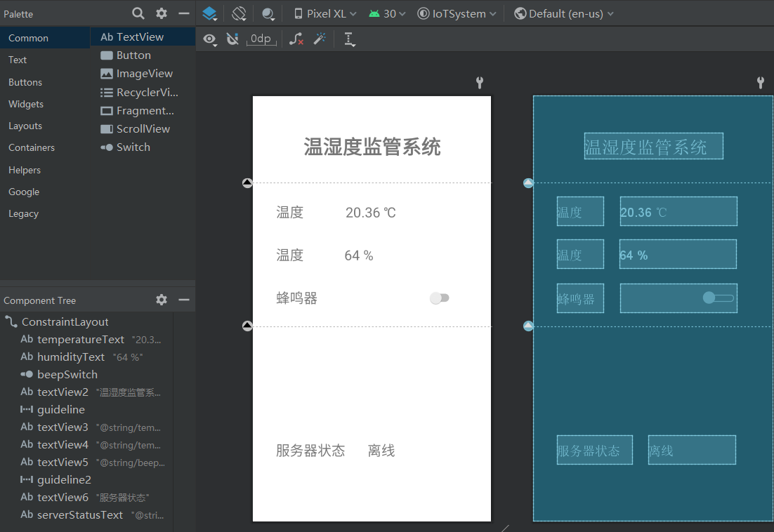774x532 pixels.
Task: Click lower guideline handle in blueprint view
Action: [x=528, y=326]
